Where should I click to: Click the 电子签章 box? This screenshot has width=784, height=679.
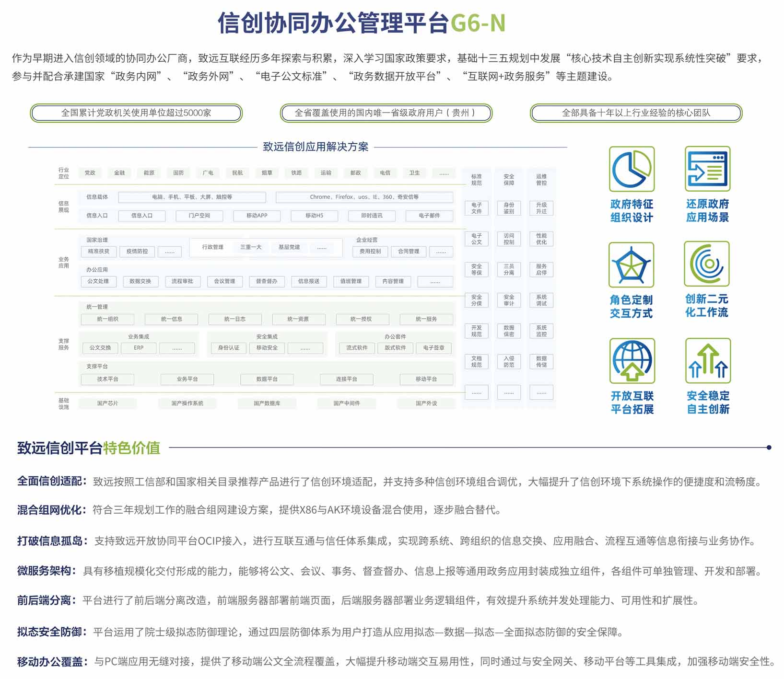pos(434,348)
